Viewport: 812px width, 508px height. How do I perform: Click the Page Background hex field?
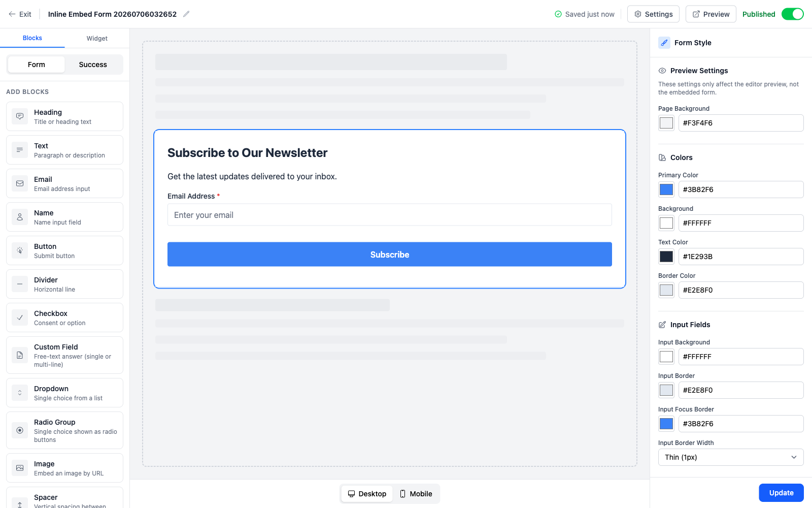pos(741,123)
